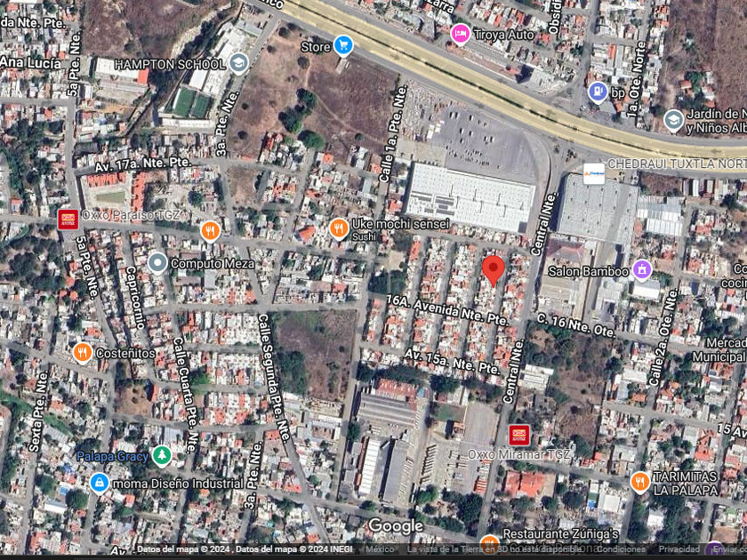
Task: Click the Av. 17a. Nte. Pte. street label
Action: tap(142, 164)
